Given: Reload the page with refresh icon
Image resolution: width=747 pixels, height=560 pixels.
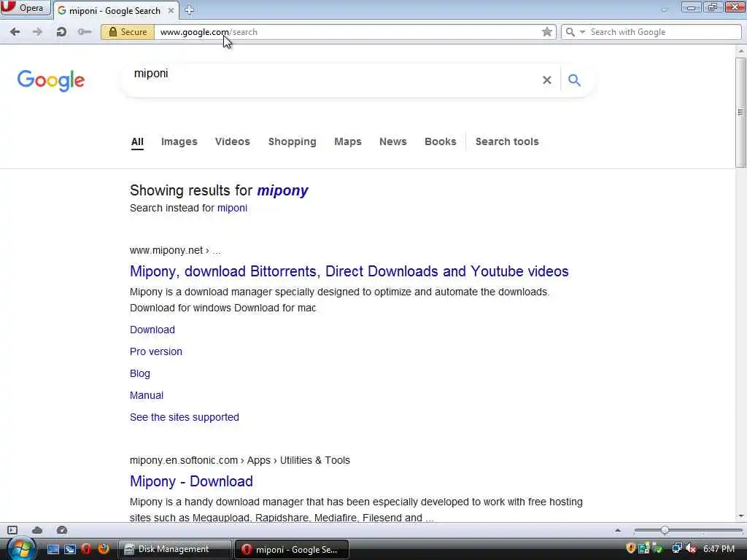Looking at the screenshot, I should click(61, 32).
